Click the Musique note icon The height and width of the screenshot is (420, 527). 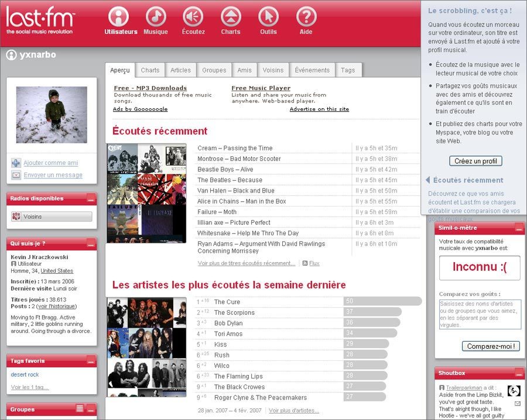(156, 16)
